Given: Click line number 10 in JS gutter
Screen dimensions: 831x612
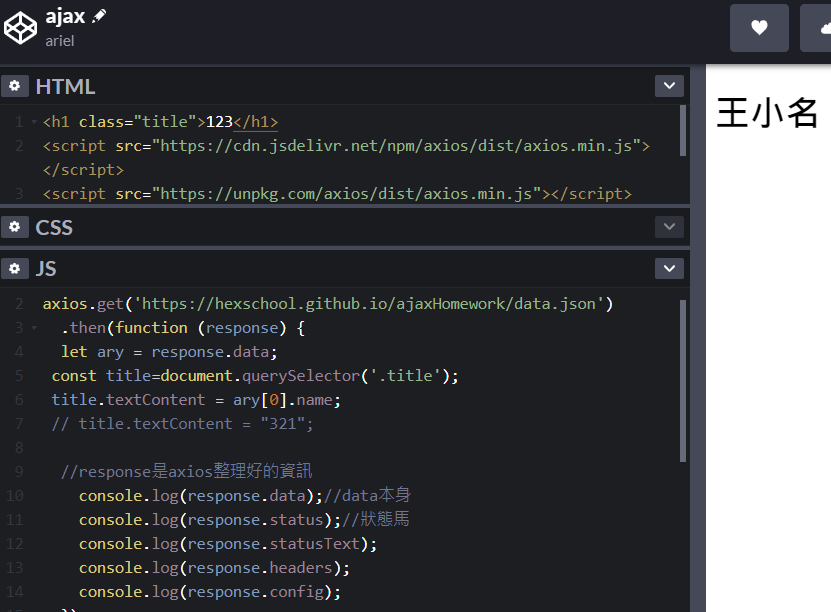Looking at the screenshot, I should coord(15,496).
